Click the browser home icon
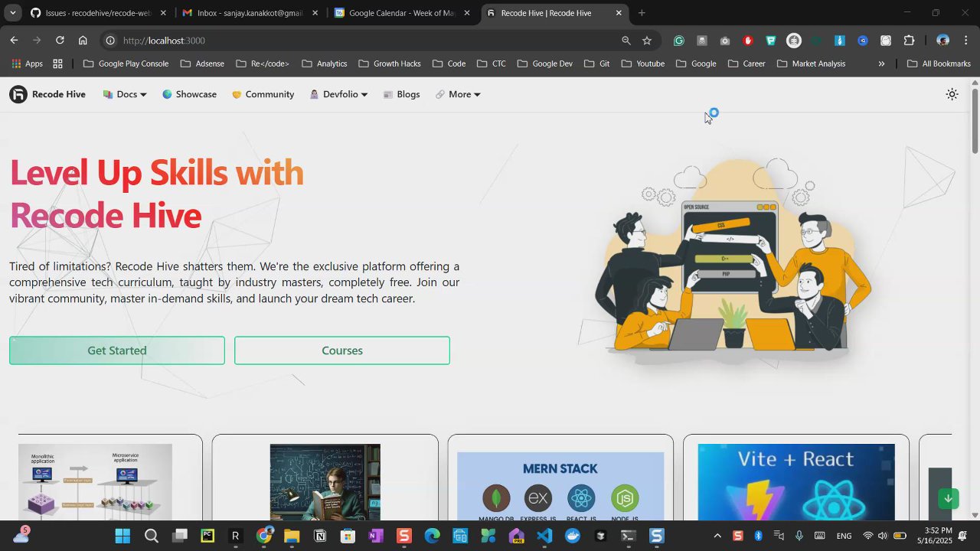Viewport: 980px width, 551px height. (83, 41)
